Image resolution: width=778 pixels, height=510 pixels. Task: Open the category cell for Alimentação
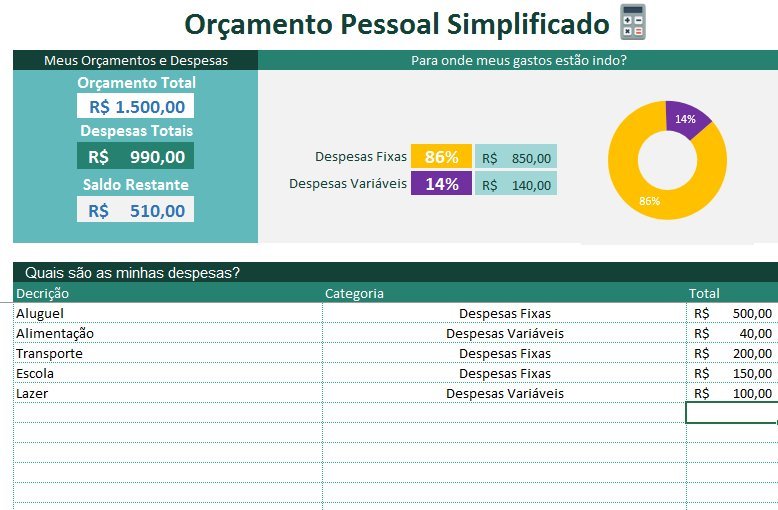504,333
